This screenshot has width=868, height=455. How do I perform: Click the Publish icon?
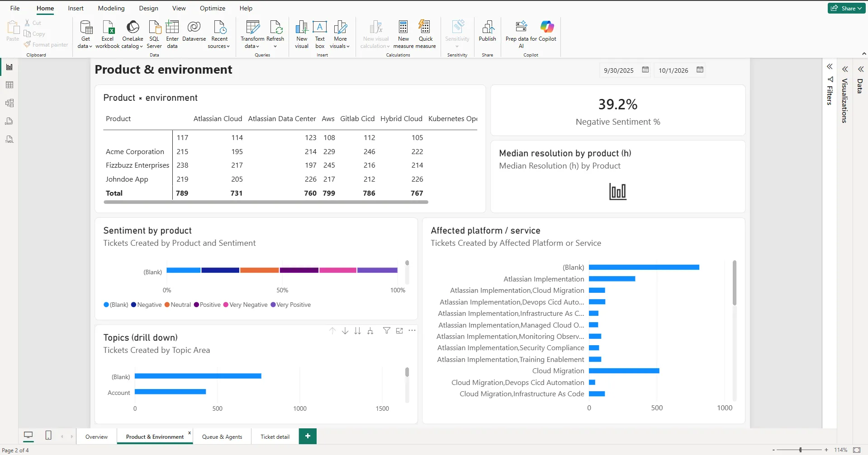pos(488,27)
